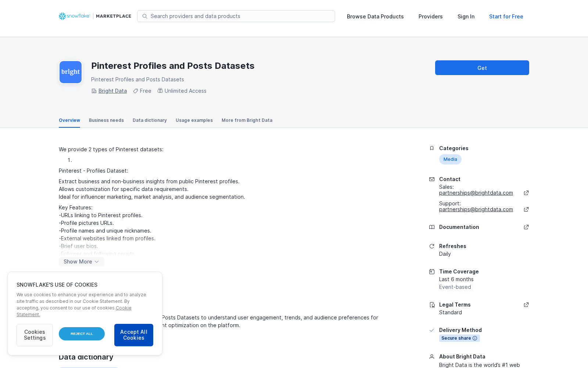Click Documentation external link icon
588x368 pixels.
(x=526, y=227)
